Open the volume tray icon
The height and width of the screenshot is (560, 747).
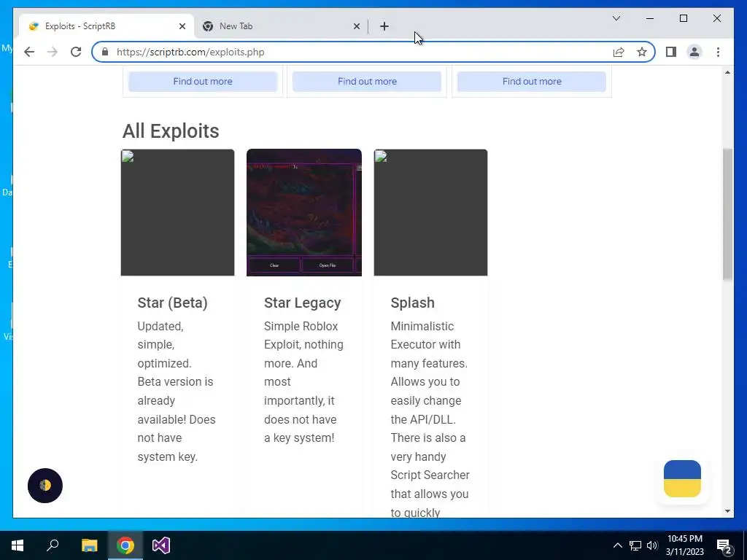pyautogui.click(x=652, y=545)
